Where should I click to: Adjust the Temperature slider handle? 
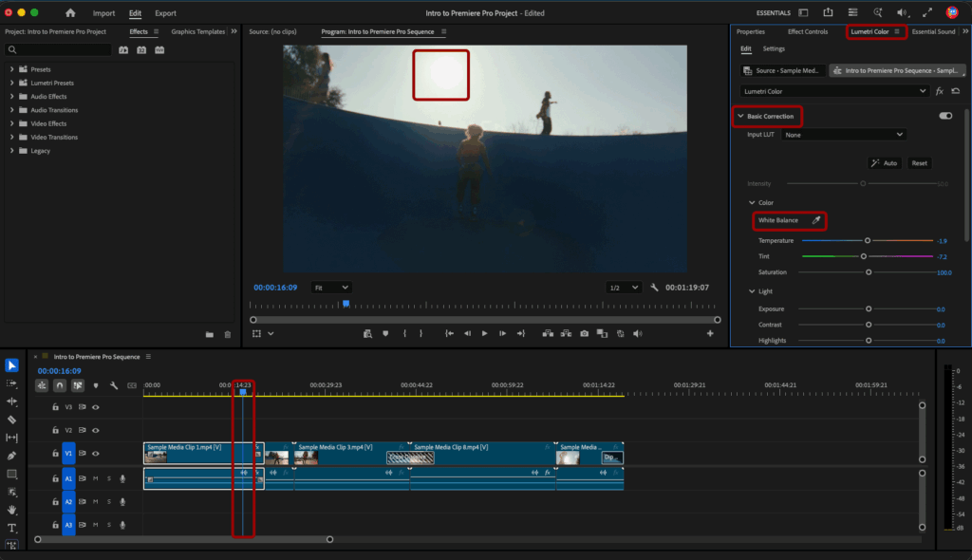868,241
